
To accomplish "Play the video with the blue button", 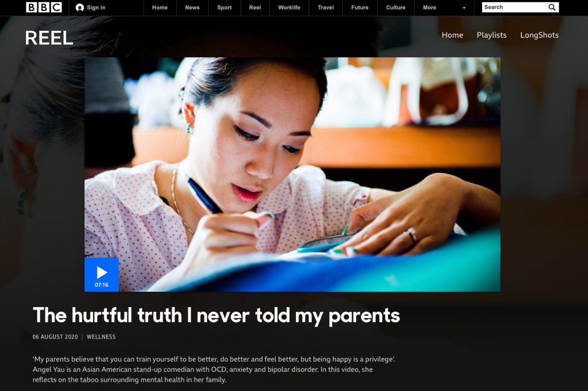I will pos(101,275).
